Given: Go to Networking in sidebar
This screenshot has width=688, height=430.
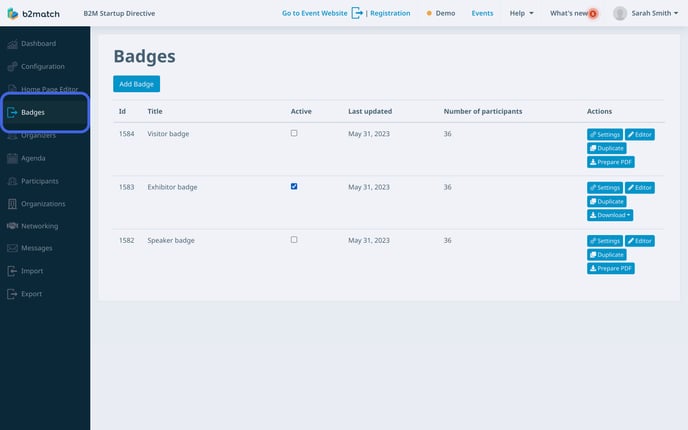Looking at the screenshot, I should tap(39, 226).
